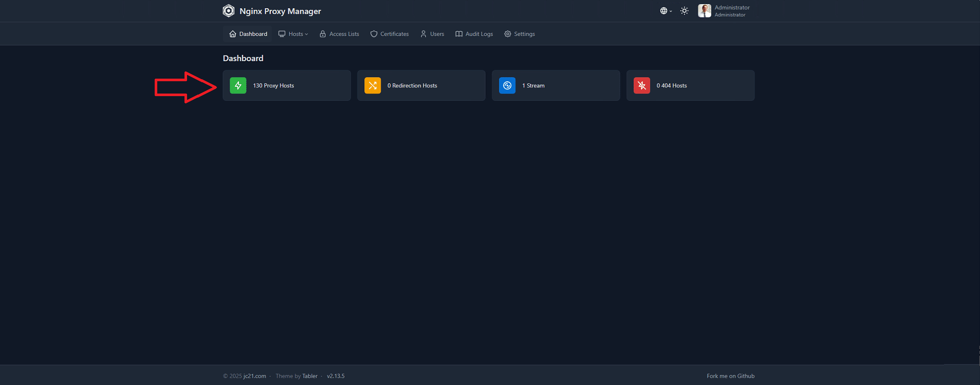980x385 pixels.
Task: Click the green Proxy Hosts lightning icon
Action: [238, 85]
